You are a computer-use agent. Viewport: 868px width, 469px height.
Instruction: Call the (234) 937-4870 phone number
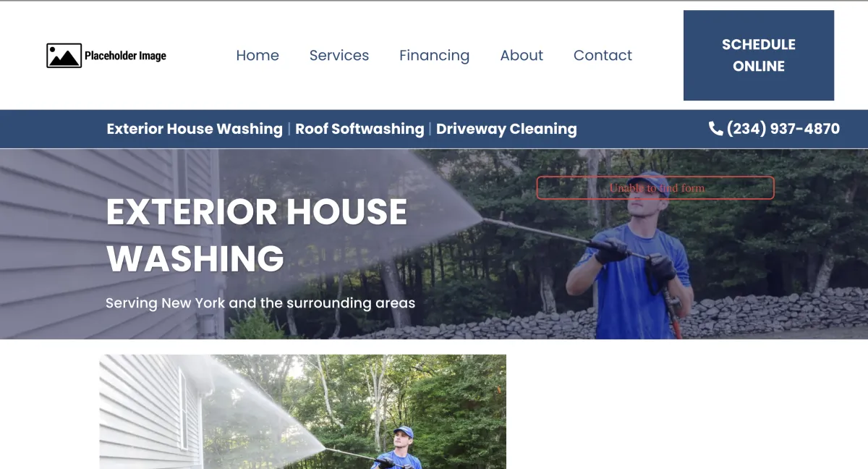783,129
